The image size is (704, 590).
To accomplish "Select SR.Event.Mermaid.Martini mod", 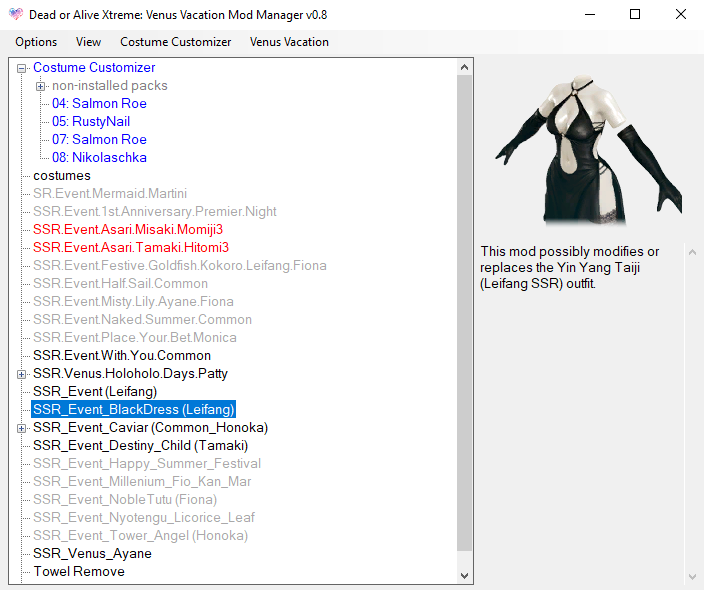I will pos(110,194).
